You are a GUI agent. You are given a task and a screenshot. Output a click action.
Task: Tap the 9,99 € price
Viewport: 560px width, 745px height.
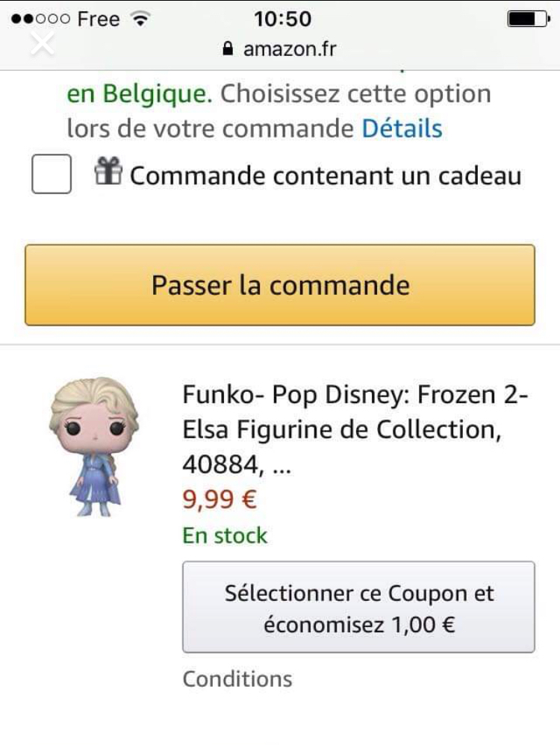220,499
